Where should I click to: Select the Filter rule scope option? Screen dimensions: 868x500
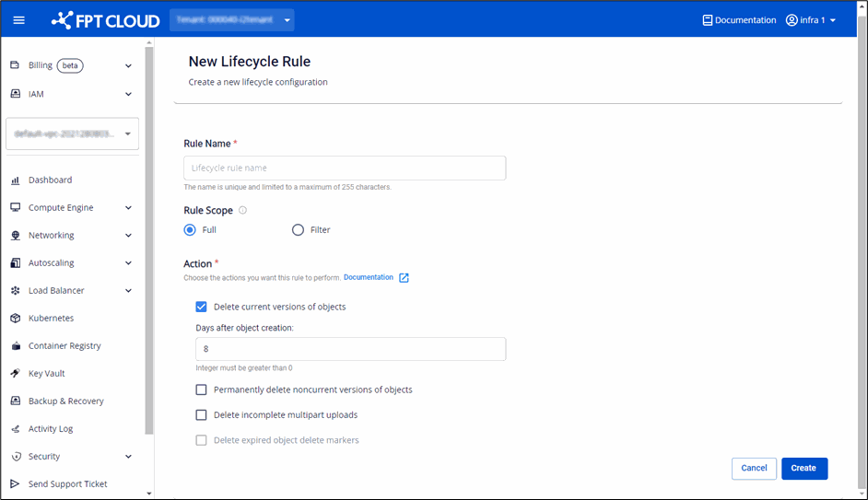(x=298, y=230)
